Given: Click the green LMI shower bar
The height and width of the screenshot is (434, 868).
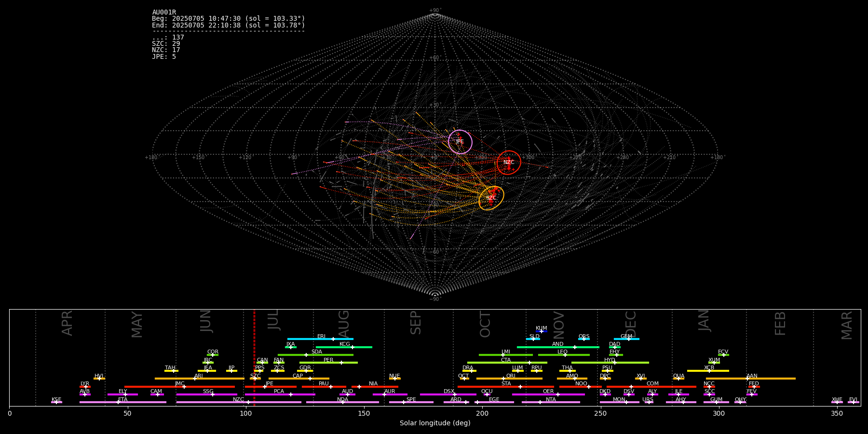Looking at the screenshot, I should [506, 355].
